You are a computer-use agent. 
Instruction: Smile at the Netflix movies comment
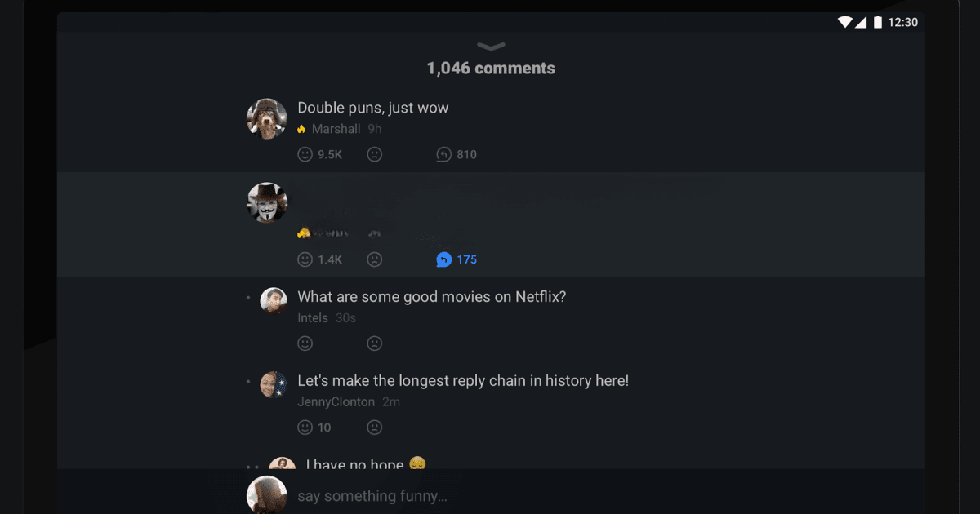[x=305, y=343]
